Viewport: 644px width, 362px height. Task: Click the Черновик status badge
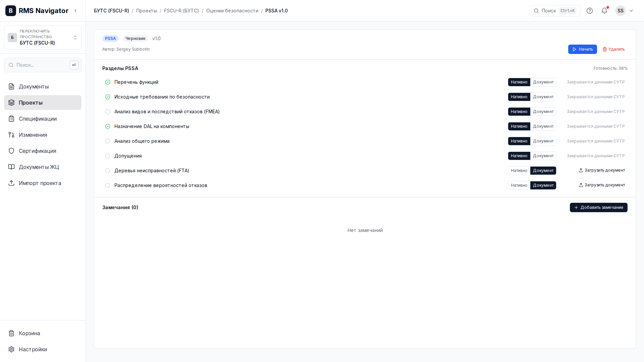tap(135, 39)
